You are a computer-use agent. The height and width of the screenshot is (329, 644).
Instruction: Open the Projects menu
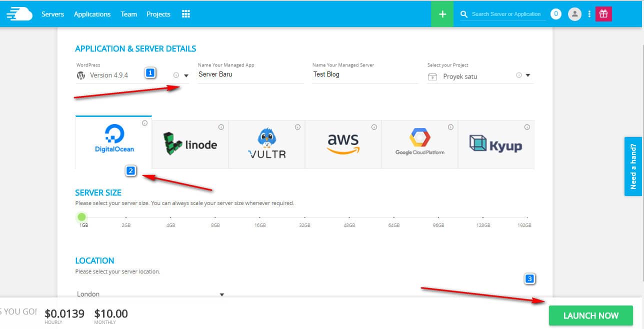point(158,14)
